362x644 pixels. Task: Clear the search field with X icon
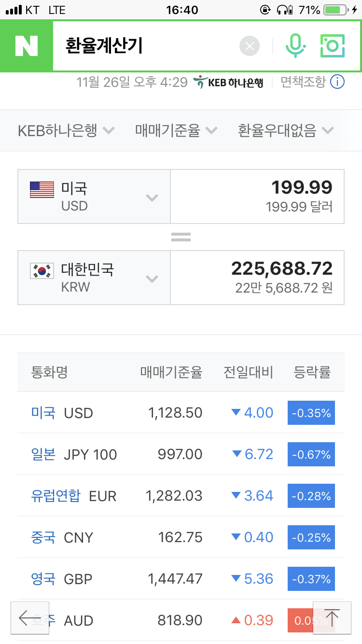(x=250, y=46)
